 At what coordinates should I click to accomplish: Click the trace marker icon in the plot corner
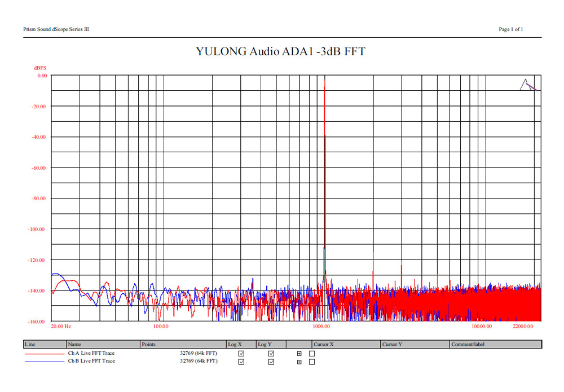[x=528, y=85]
